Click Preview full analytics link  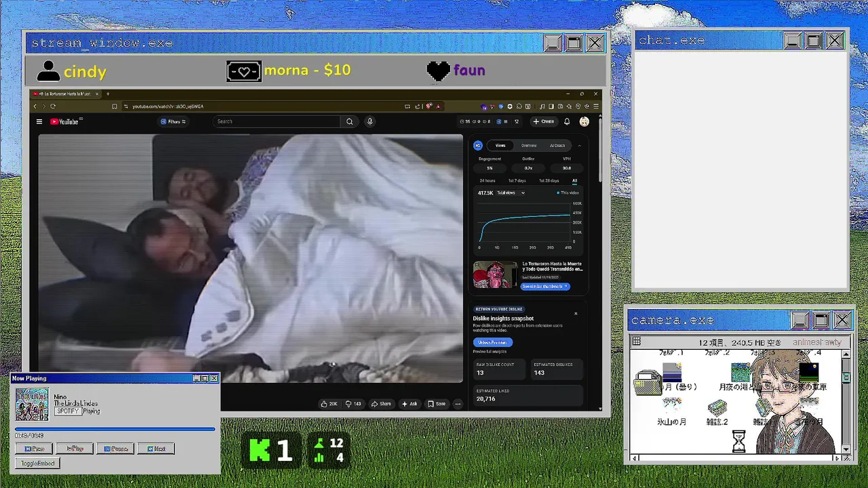pyautogui.click(x=490, y=352)
